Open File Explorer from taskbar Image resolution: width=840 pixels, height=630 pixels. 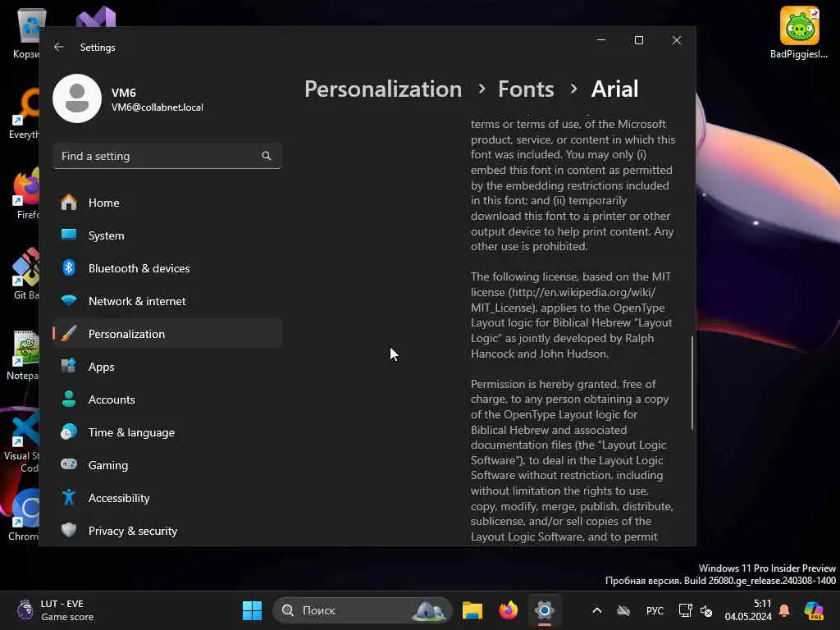click(472, 610)
